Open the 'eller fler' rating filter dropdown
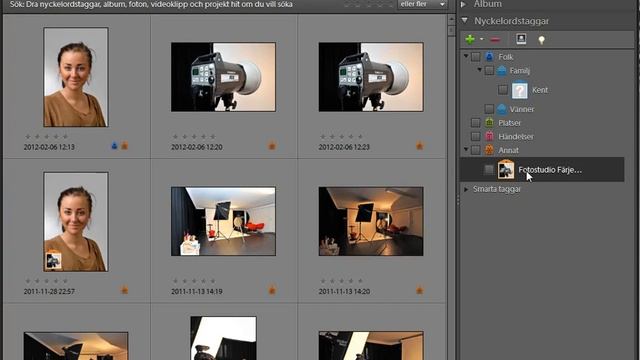Screen dimensions: 640x360 422,4
